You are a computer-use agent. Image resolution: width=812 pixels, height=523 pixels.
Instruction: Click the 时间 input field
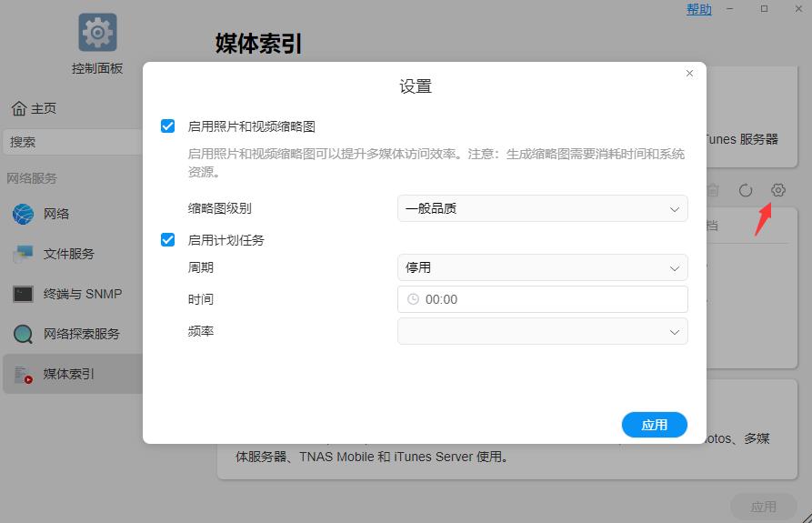(x=542, y=299)
